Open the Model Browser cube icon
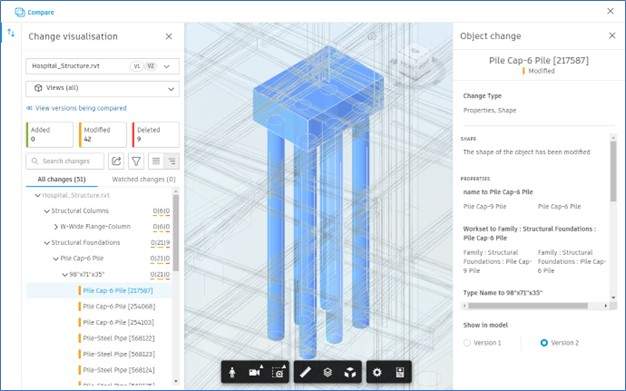 (350, 372)
